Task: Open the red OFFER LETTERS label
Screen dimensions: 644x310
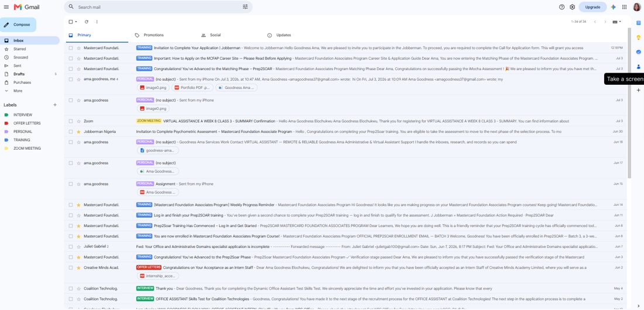Action: [x=27, y=123]
